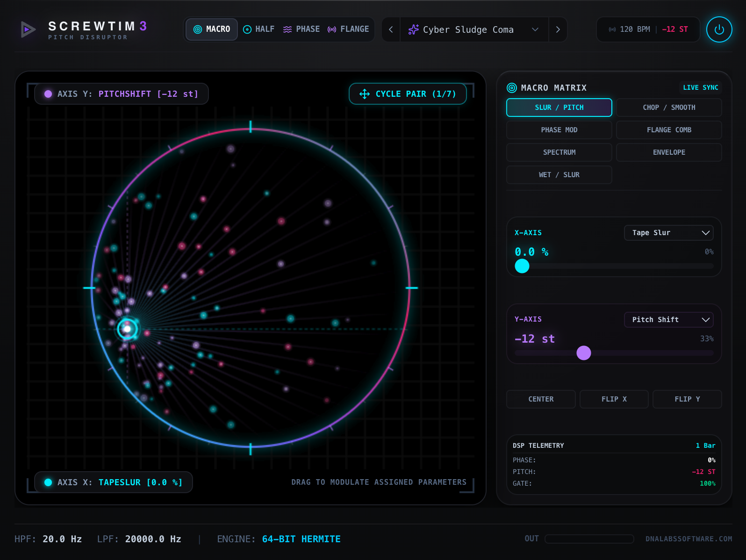Toggle the LIVE SYNC badge
746x560 pixels.
700,88
